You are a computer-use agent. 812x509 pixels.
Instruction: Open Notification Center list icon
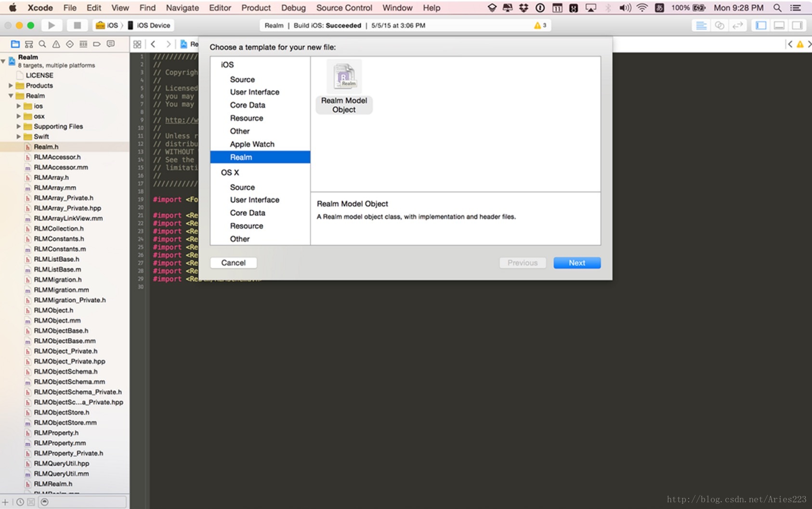pyautogui.click(x=796, y=8)
